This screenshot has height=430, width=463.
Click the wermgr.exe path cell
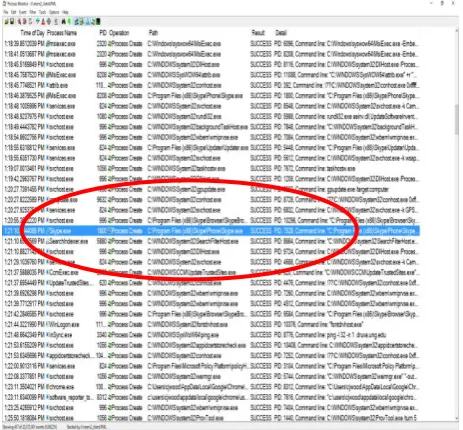(x=184, y=376)
